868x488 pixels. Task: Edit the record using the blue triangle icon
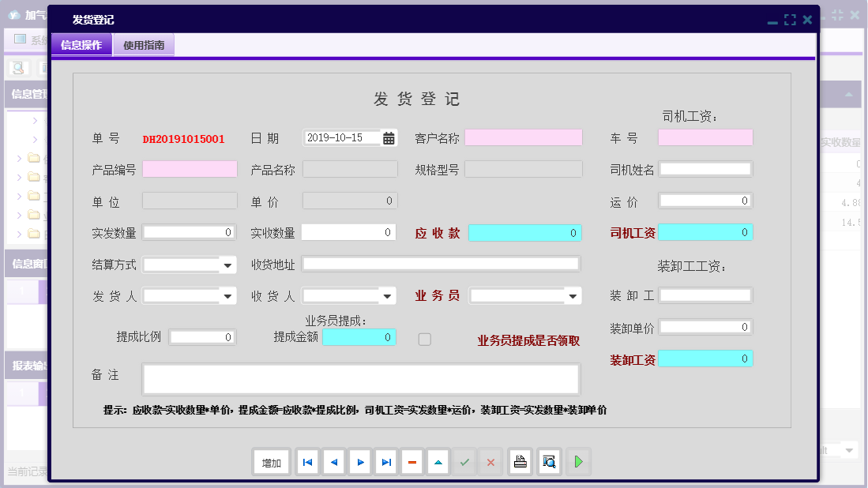[438, 462]
